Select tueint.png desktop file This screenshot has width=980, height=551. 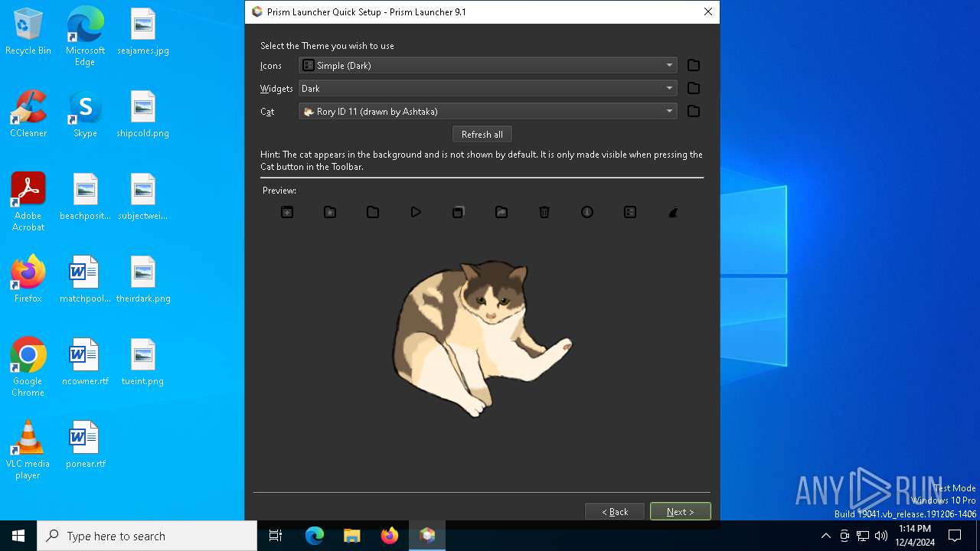[143, 363]
